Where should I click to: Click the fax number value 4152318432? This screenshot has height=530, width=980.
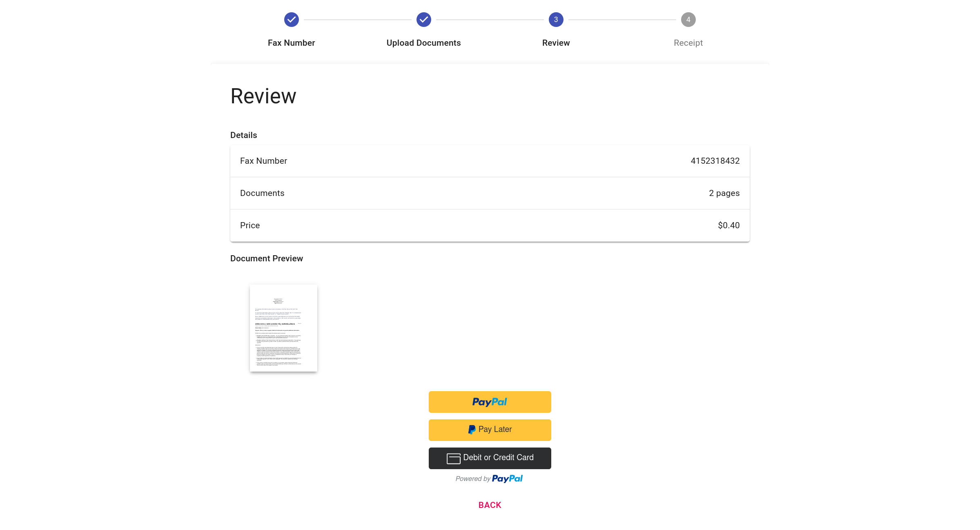click(715, 161)
